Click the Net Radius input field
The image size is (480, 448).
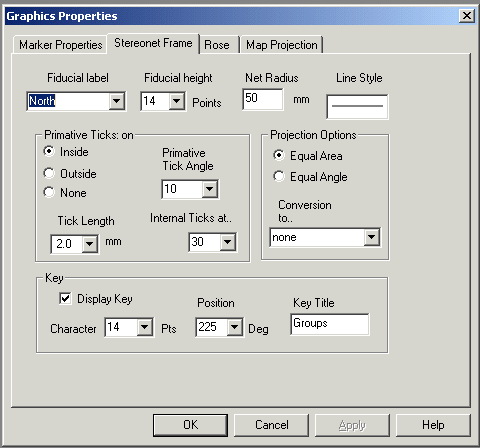point(263,99)
